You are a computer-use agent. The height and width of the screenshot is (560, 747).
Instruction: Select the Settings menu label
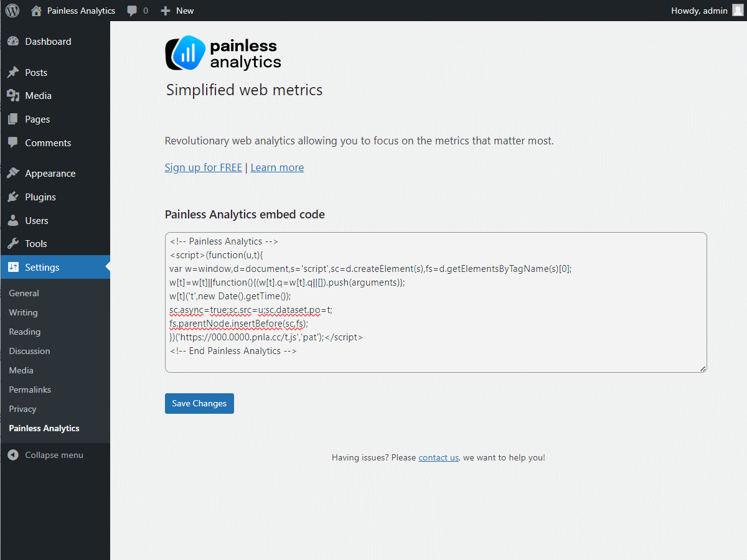click(42, 268)
